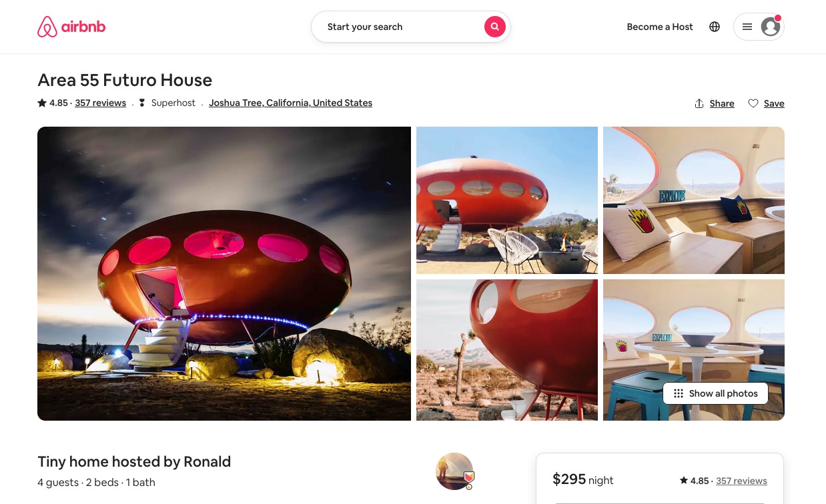
Task: Click the share arrow icon
Action: tap(699, 103)
